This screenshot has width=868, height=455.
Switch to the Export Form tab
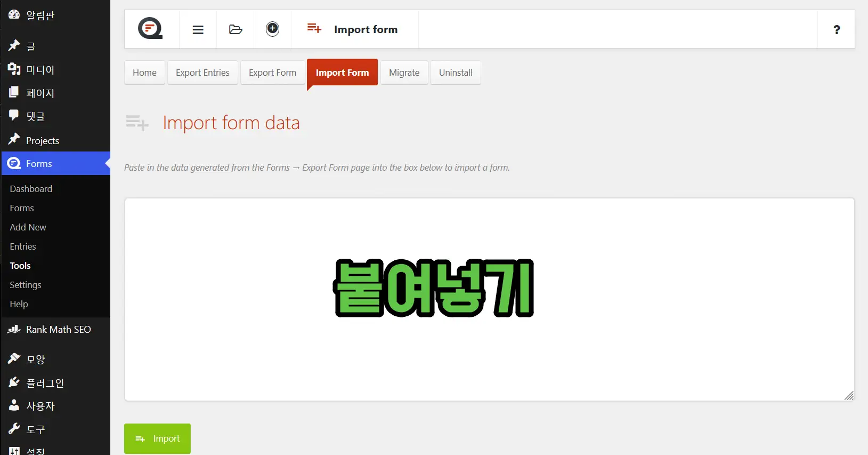(272, 73)
